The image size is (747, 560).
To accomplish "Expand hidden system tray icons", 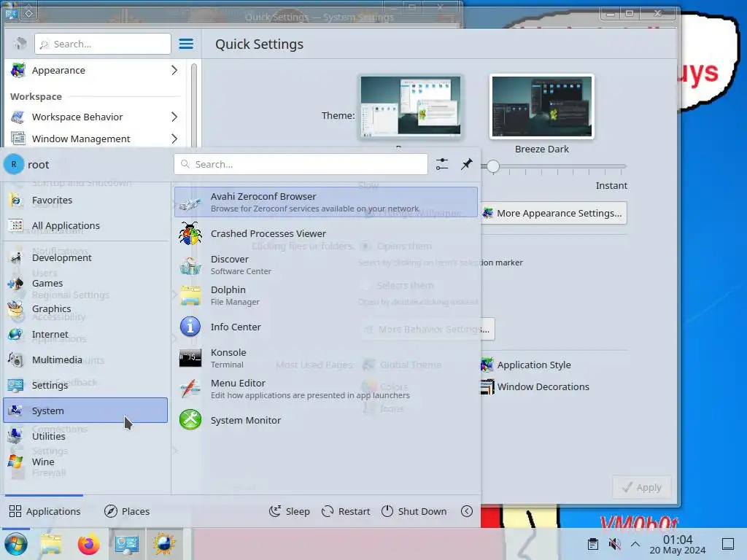I will pyautogui.click(x=635, y=544).
